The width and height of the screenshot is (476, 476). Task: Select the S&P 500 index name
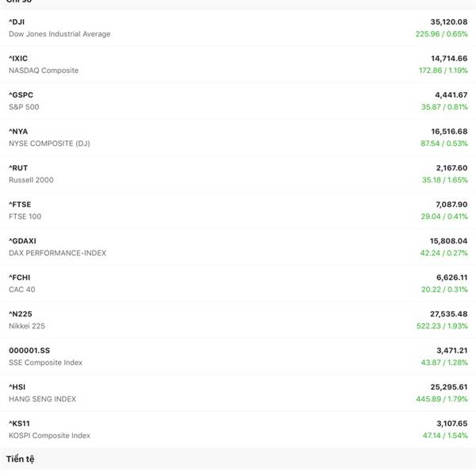pyautogui.click(x=24, y=107)
